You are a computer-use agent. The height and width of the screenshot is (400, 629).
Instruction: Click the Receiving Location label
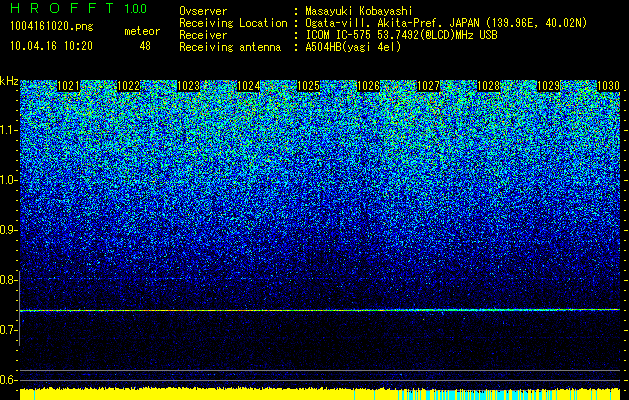(x=233, y=23)
